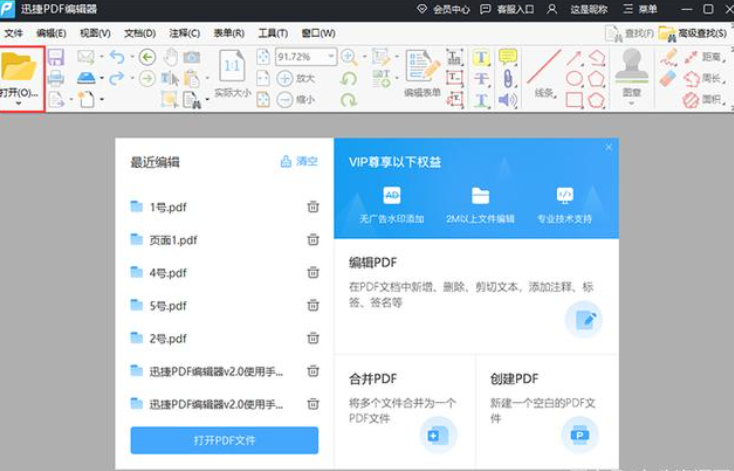This screenshot has width=734, height=471.
Task: Expand dropdown arrow next to undo
Action: (132, 57)
